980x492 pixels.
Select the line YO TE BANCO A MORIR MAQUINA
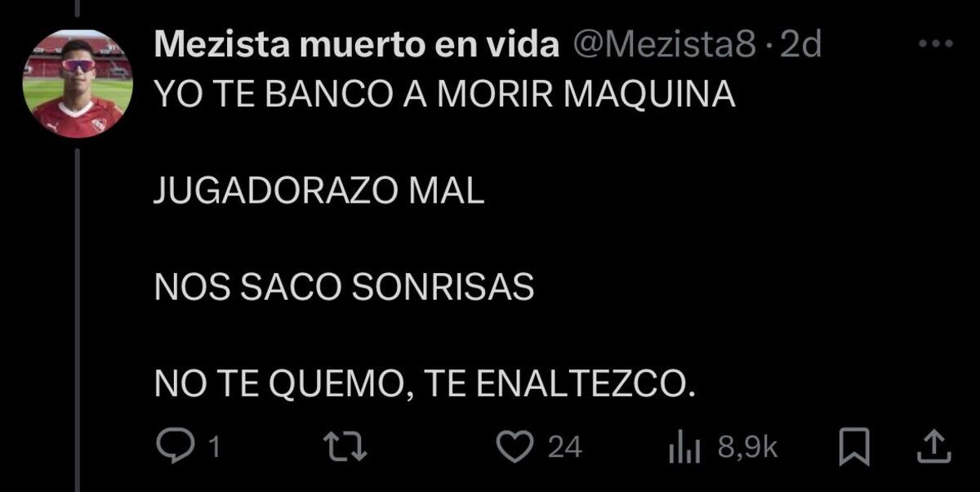pos(445,97)
